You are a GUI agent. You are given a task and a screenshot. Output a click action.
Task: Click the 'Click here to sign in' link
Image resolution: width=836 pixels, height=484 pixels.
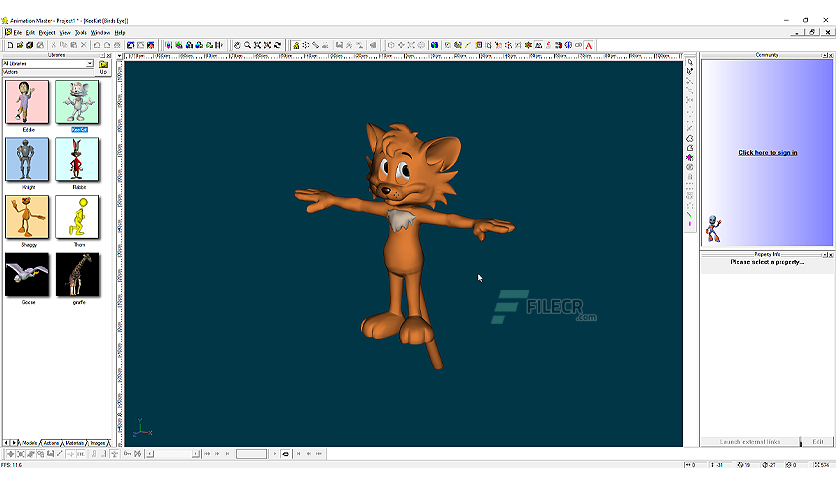click(768, 152)
